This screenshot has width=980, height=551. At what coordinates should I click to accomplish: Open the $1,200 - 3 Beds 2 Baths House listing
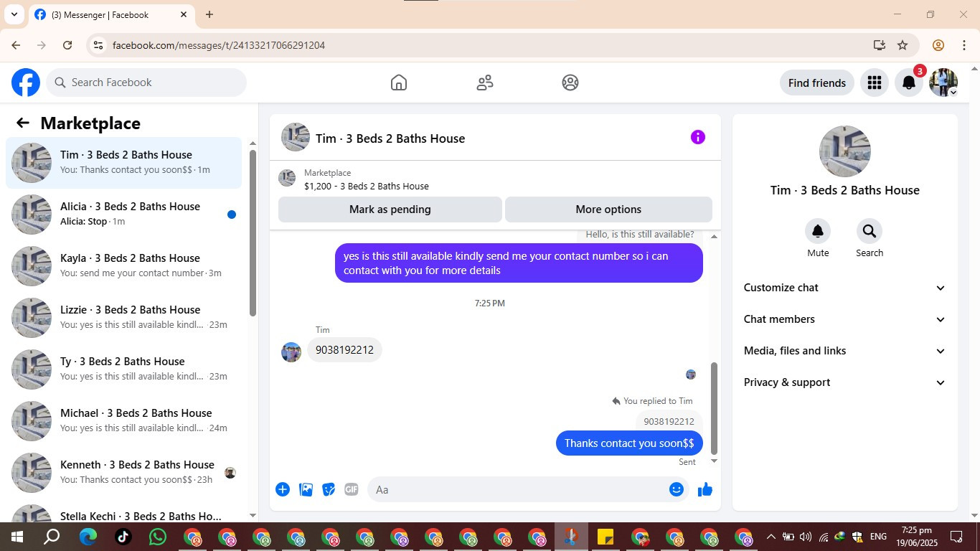coord(367,186)
